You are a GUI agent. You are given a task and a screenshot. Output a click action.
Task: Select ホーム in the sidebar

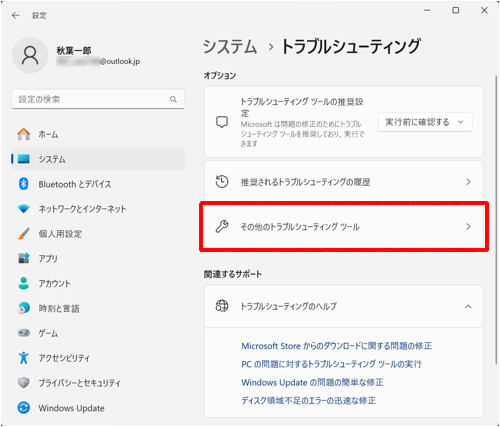click(x=98, y=134)
